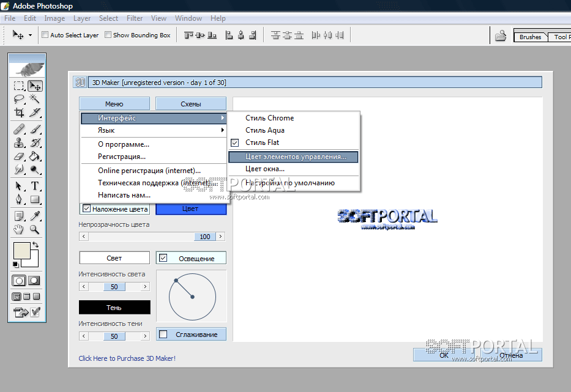Switch to the Brushes palette tab
571x392 pixels.
530,37
